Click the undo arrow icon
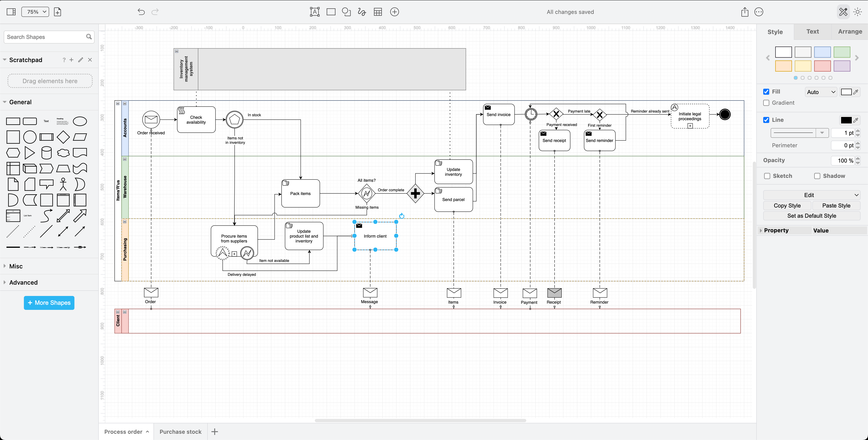Viewport: 868px width, 440px height. (x=140, y=12)
